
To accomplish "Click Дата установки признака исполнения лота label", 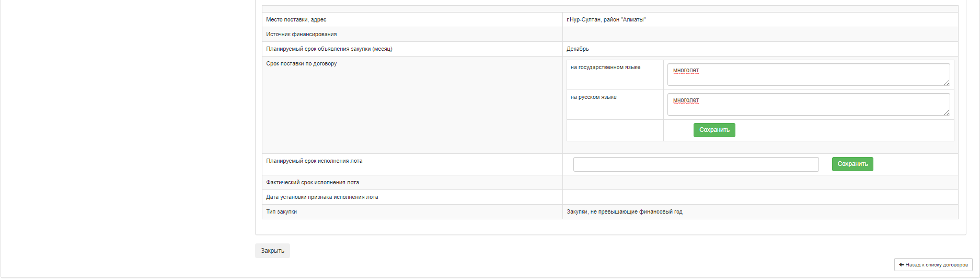I will [x=321, y=197].
